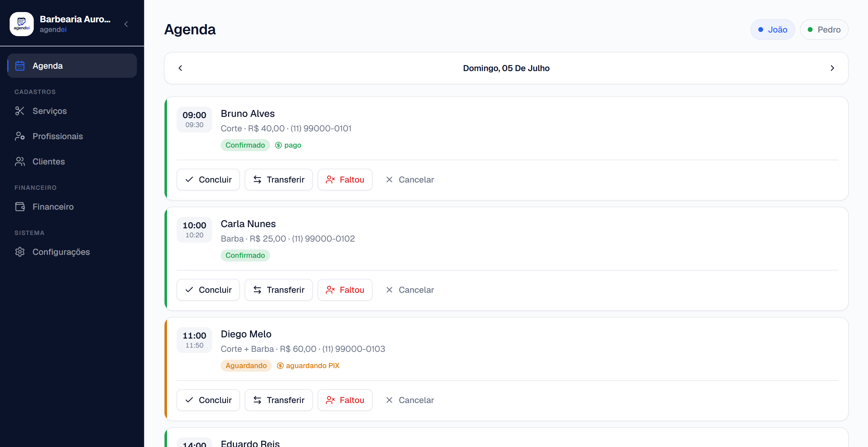Screen dimensions: 868x447
Task: Select client name Bruno Alves
Action: [248, 114]
